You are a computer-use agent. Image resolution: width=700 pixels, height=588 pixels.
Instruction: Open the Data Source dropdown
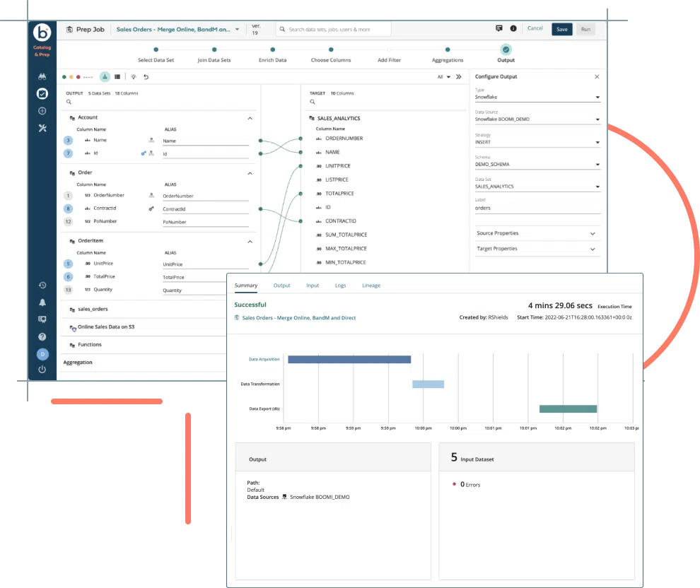click(537, 119)
